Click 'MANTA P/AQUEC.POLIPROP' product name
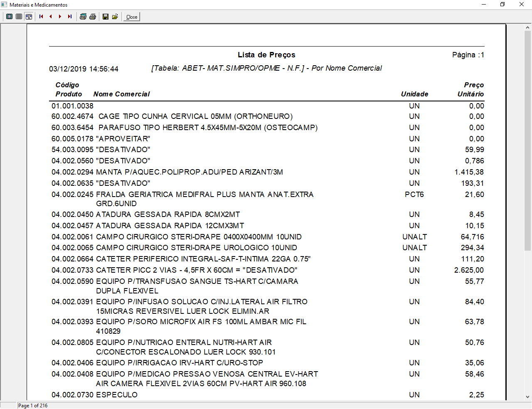 click(190, 172)
